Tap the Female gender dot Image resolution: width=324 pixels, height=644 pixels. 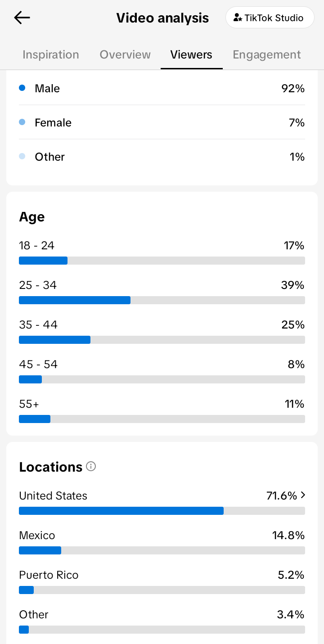tap(22, 122)
